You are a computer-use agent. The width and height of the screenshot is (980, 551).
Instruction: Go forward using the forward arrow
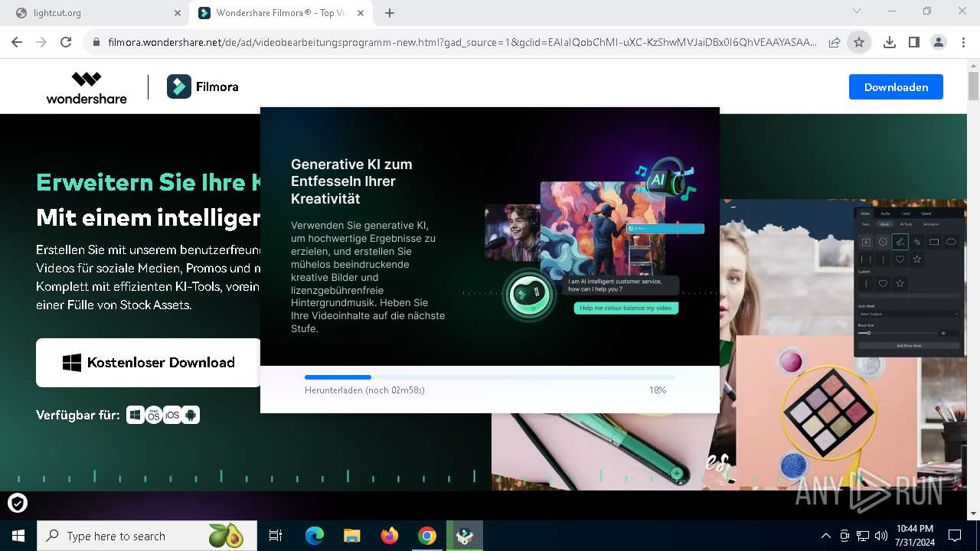click(41, 43)
